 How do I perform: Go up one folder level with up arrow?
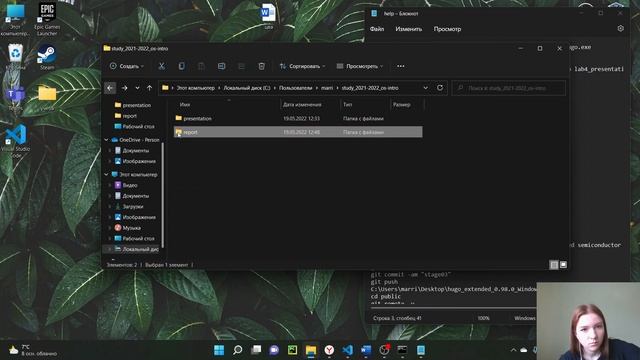149,88
